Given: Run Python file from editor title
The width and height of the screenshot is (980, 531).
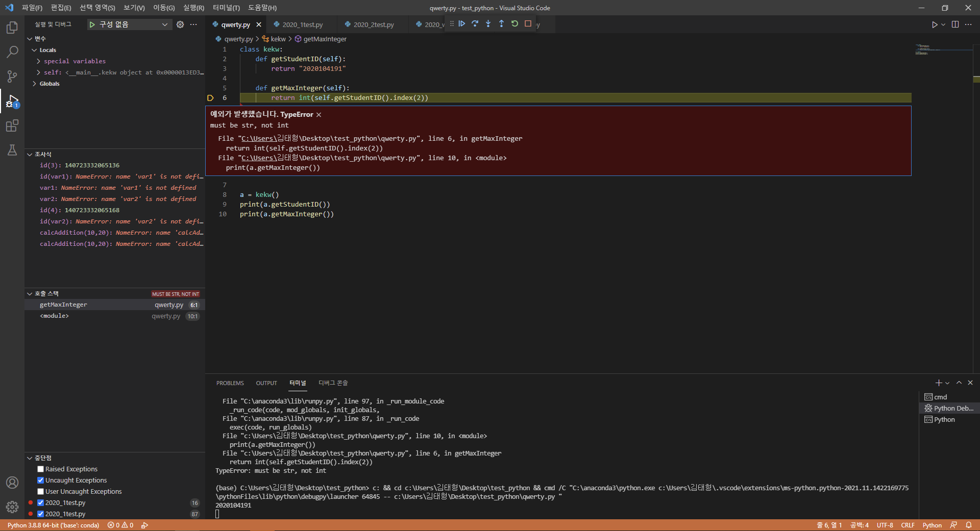Looking at the screenshot, I should (x=935, y=24).
